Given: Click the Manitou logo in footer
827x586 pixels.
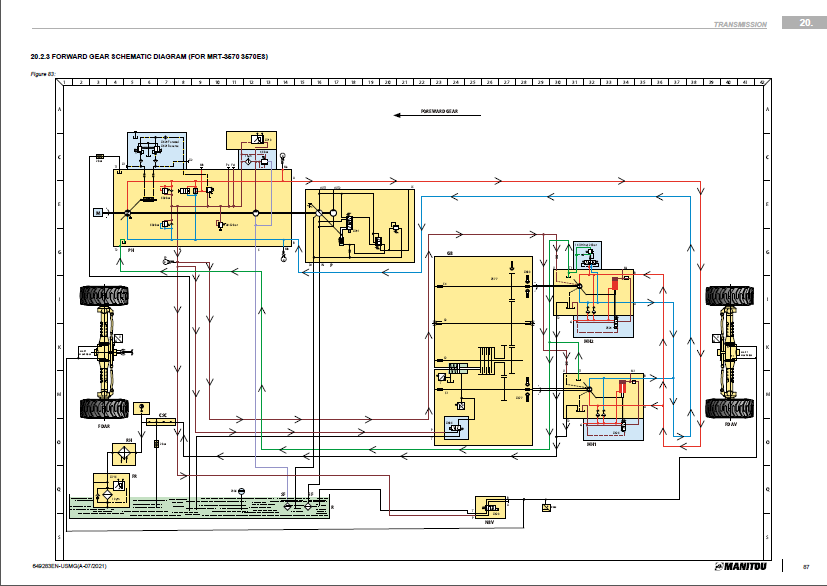Looking at the screenshot, I should tap(741, 567).
